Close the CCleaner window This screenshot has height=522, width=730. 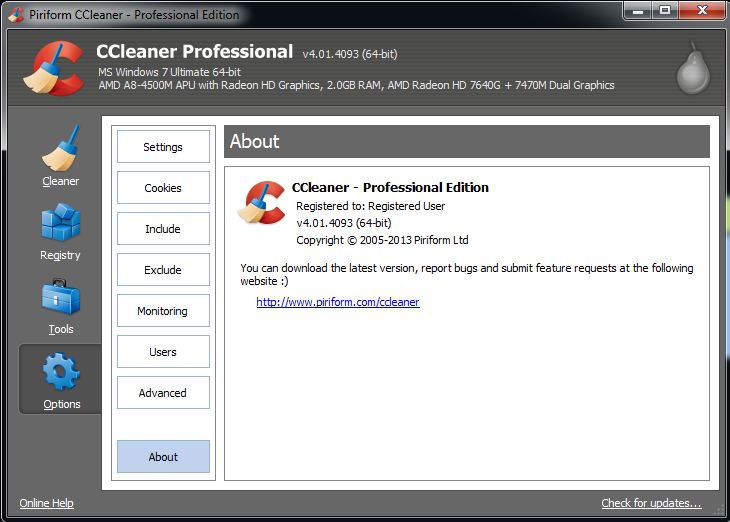pyautogui.click(x=702, y=11)
